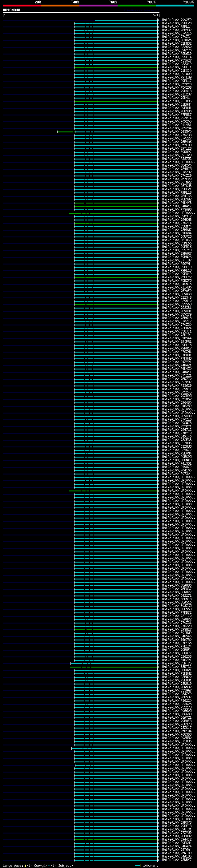Click the UniRef100_Q9ZRJ4 label
The image size is (197, 868).
pos(177,118)
